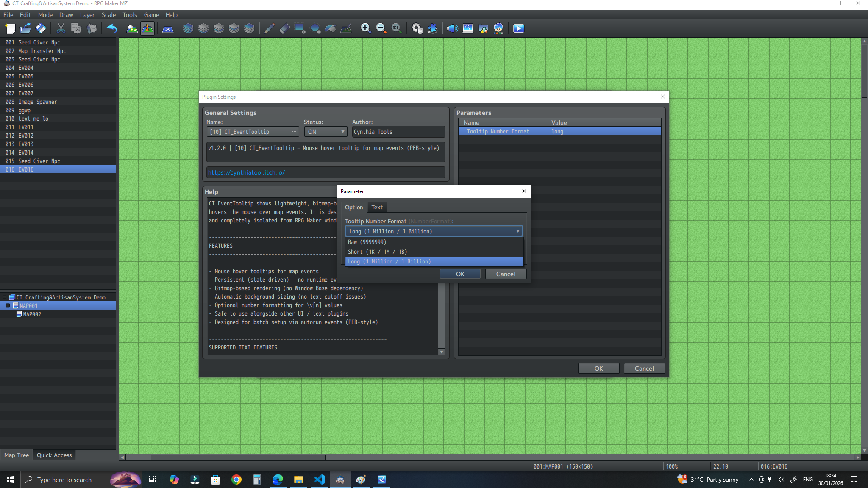868x488 pixels.
Task: Click the New Project toolbar icon
Action: 10,28
